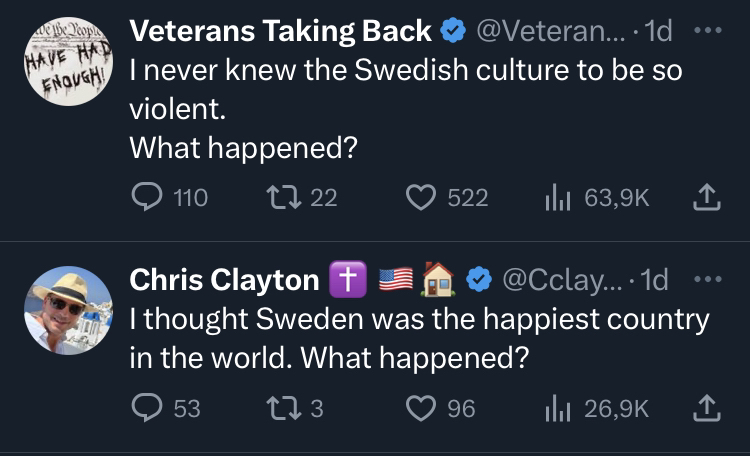Viewport: 750px width, 456px height.
Task: Like the happiest country tweet
Action: tap(420, 408)
